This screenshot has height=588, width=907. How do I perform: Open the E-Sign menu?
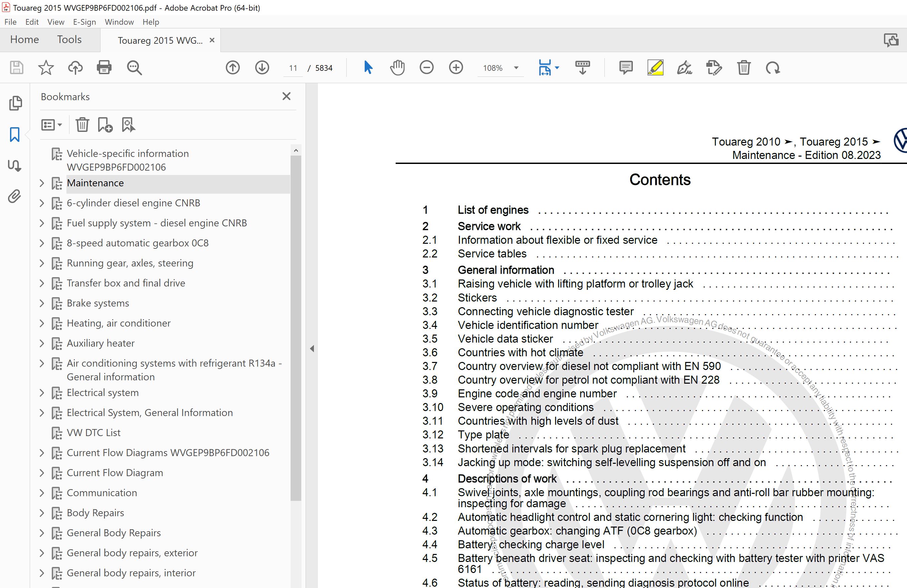click(84, 22)
